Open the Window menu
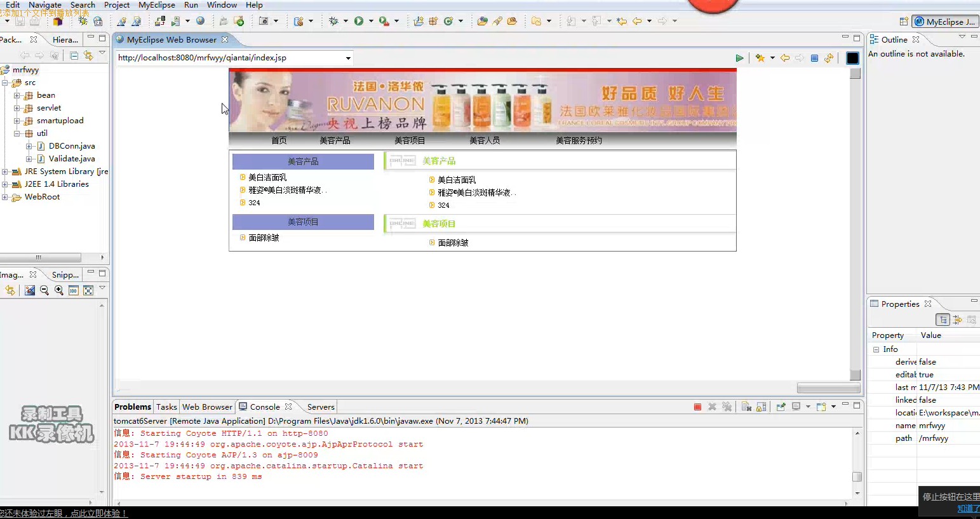 222,5
